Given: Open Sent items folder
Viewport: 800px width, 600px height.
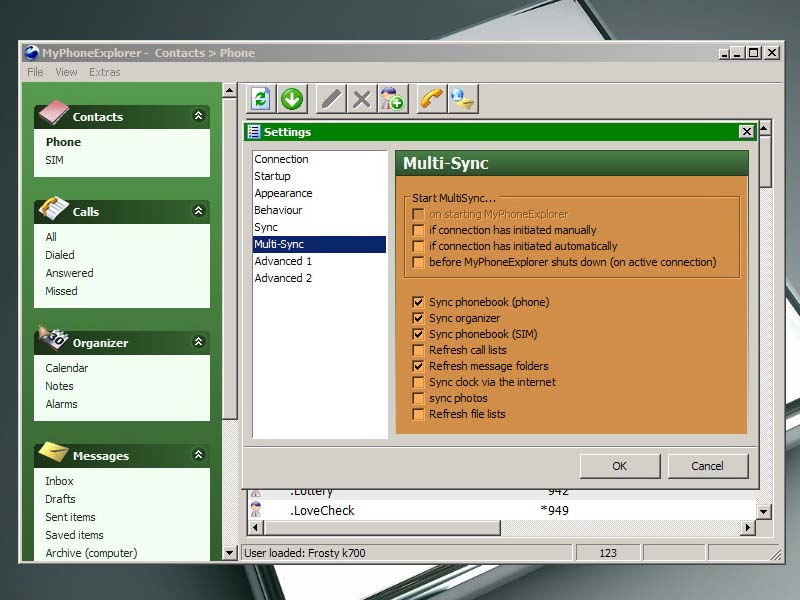Looking at the screenshot, I should [x=70, y=517].
